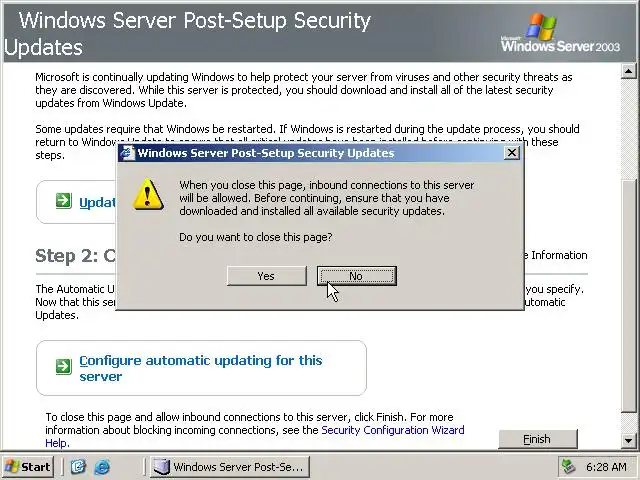Open Configure automatic updating for this server
Image resolution: width=640 pixels, height=480 pixels.
[x=200, y=368]
